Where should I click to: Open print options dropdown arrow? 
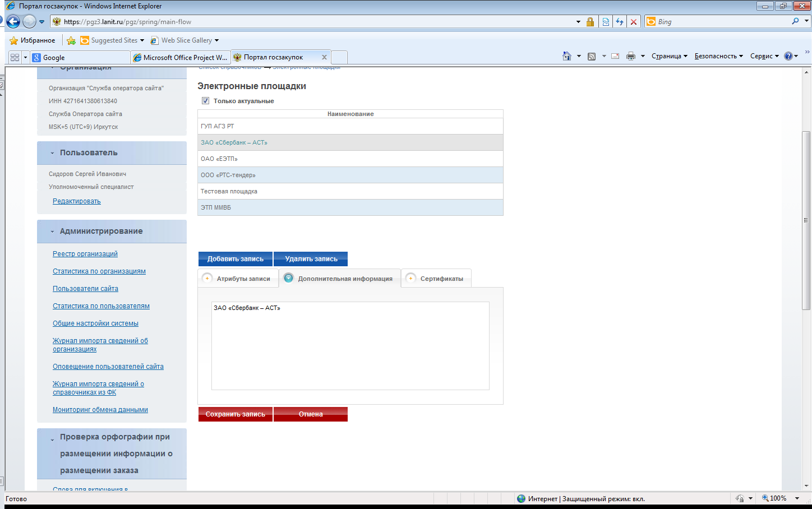click(643, 56)
